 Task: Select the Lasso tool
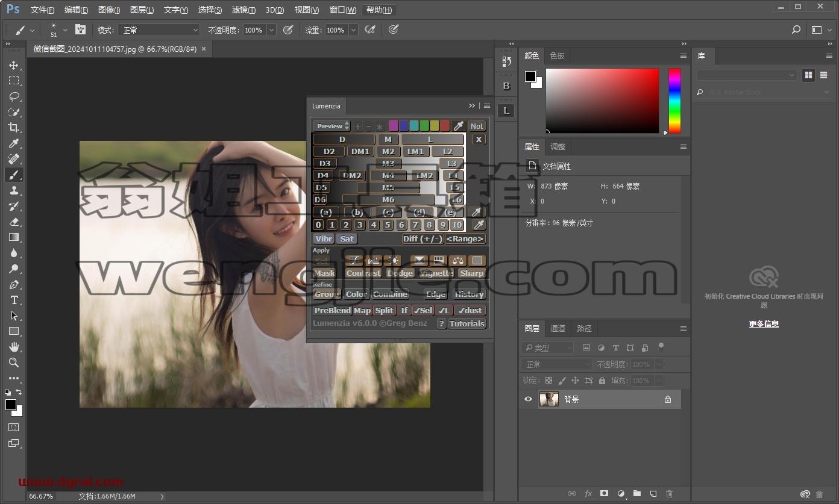13,96
